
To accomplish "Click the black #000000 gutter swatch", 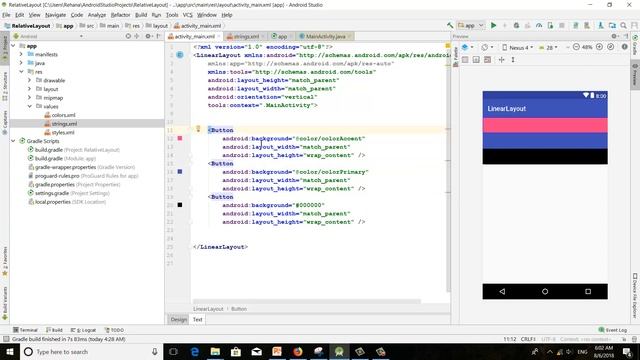I will pos(180,205).
